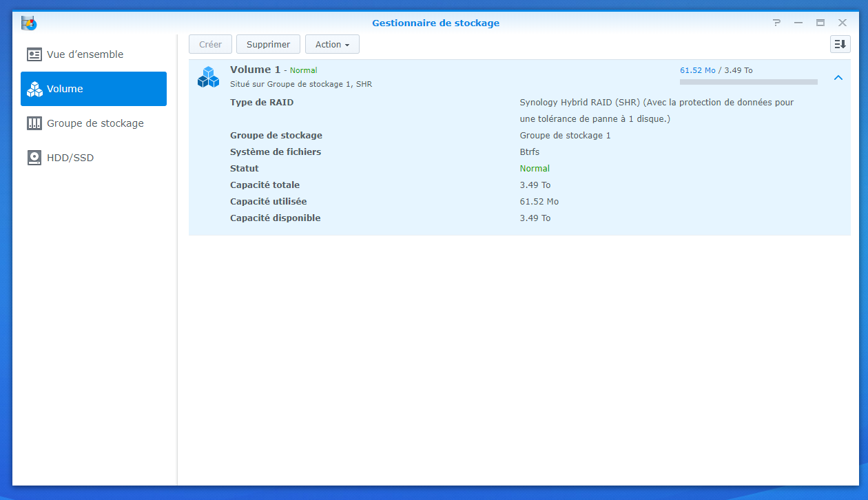Viewport: 868px width, 500px height.
Task: Collapse Volume 1 details with chevron
Action: pos(838,78)
